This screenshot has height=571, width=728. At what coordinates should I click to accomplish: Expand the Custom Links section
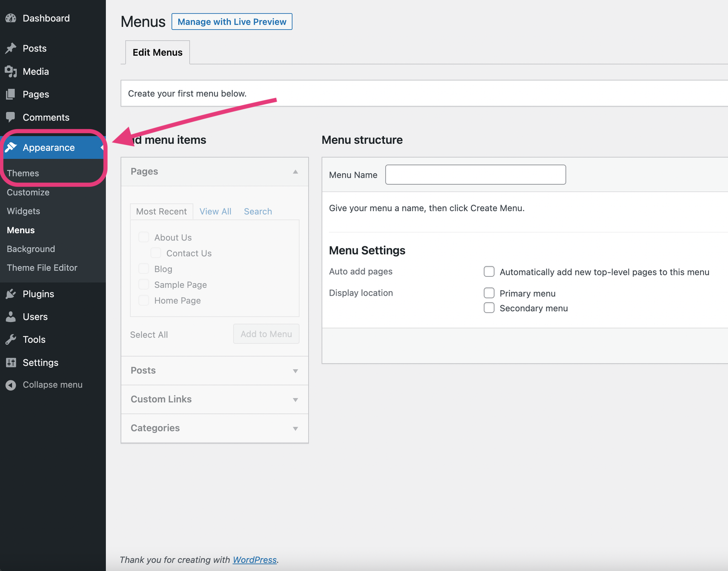point(295,400)
